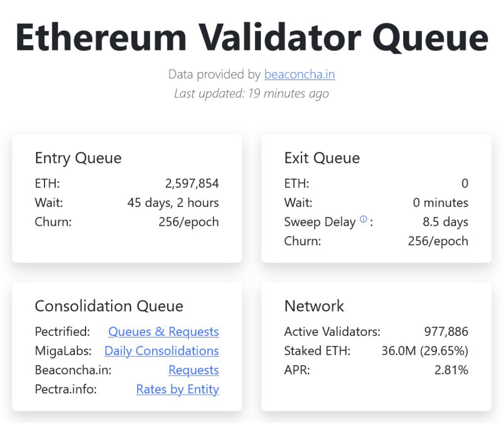Image resolution: width=504 pixels, height=423 pixels.
Task: Click the Network card heading
Action: (x=313, y=306)
